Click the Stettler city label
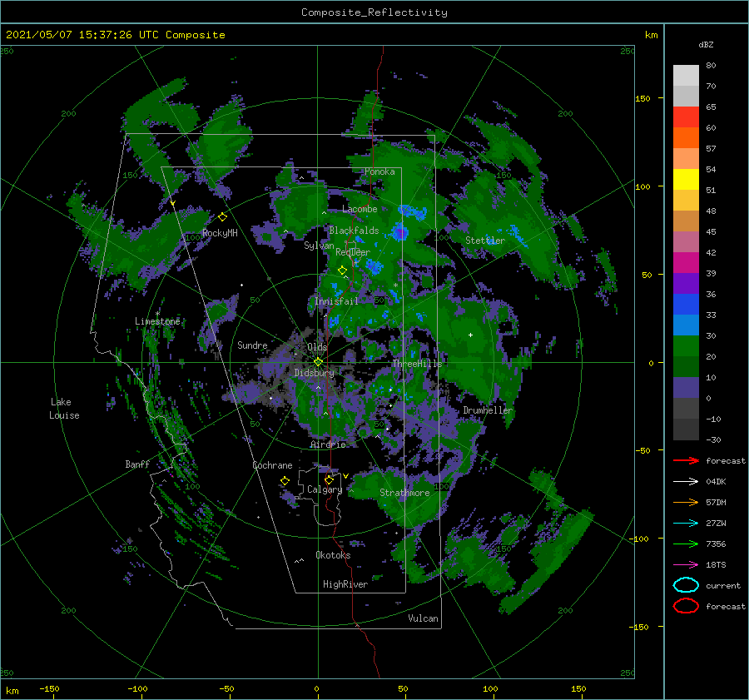 485,241
